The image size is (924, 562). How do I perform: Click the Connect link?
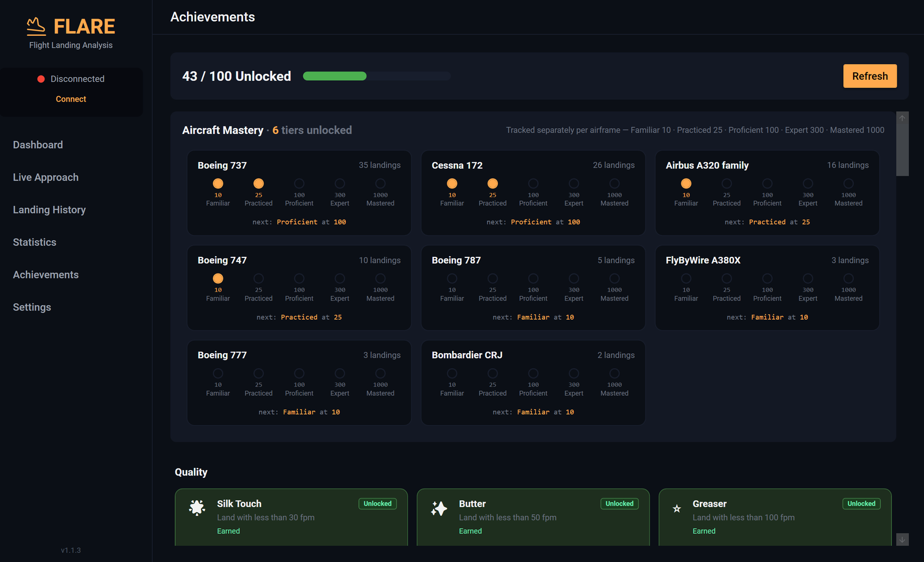pyautogui.click(x=71, y=99)
